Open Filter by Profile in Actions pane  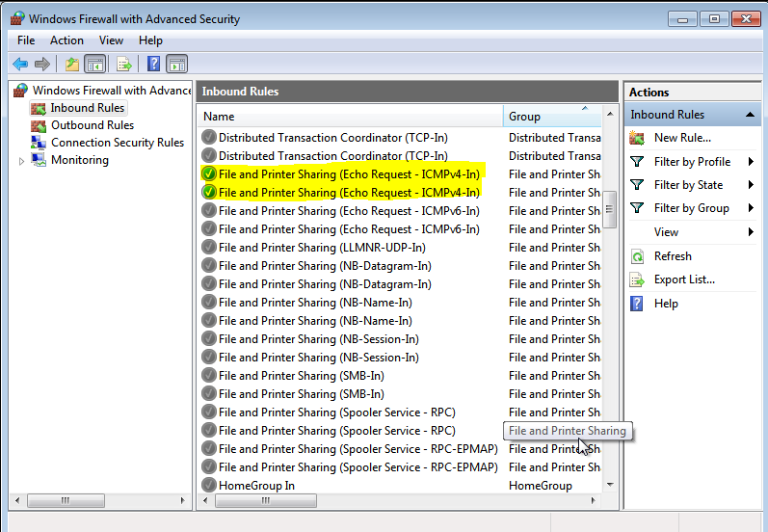pyautogui.click(x=692, y=162)
